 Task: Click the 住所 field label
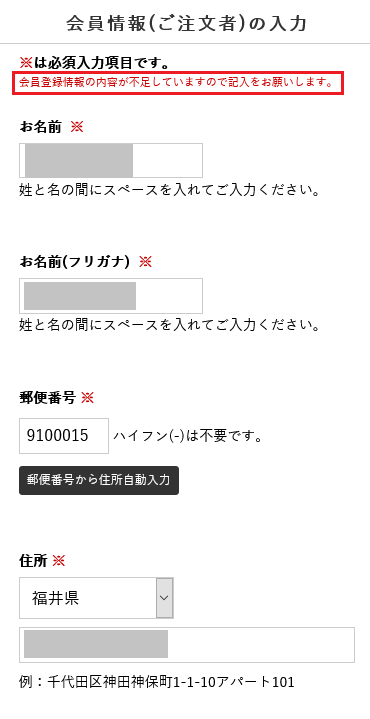click(33, 560)
